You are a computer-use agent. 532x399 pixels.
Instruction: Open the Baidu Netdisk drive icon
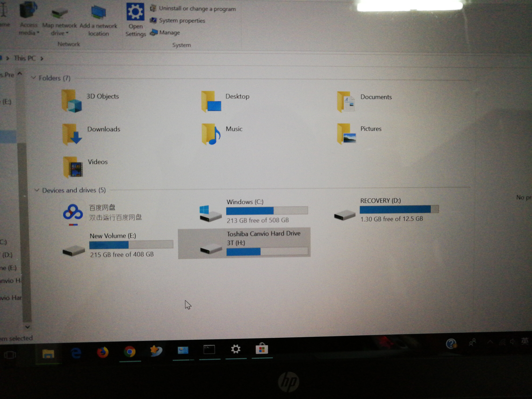point(73,212)
